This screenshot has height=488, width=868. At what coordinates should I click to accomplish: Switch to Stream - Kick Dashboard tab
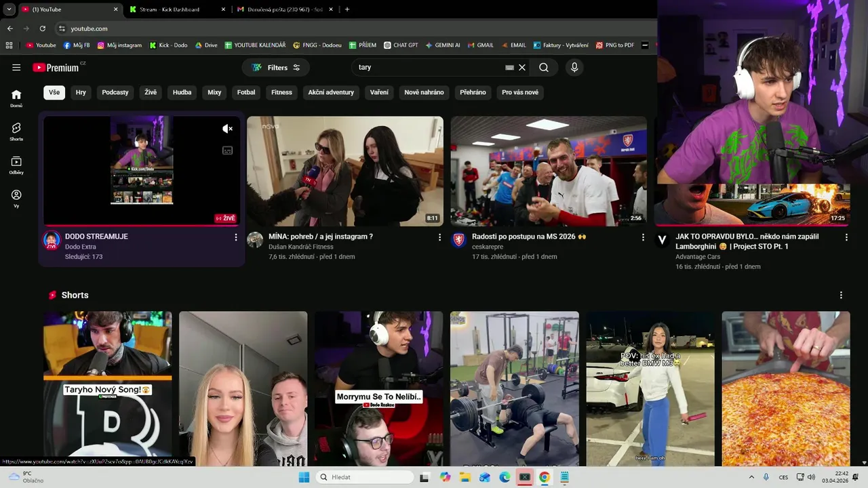pos(176,9)
